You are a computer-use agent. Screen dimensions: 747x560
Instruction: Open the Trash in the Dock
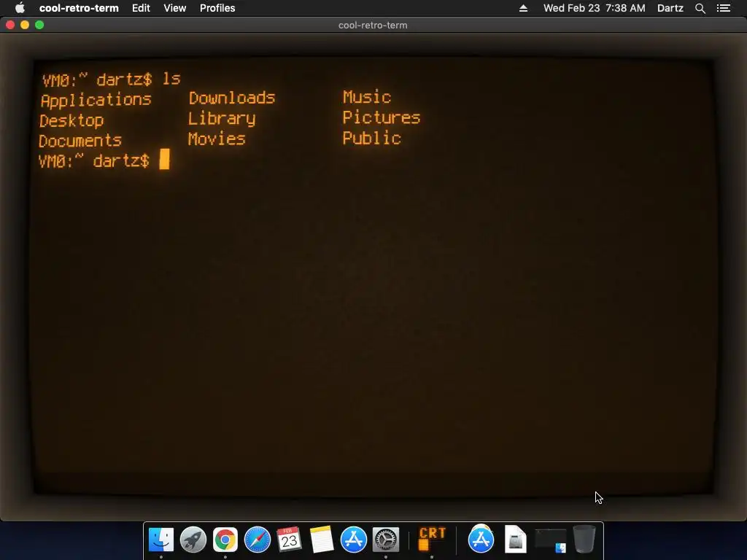click(x=584, y=539)
